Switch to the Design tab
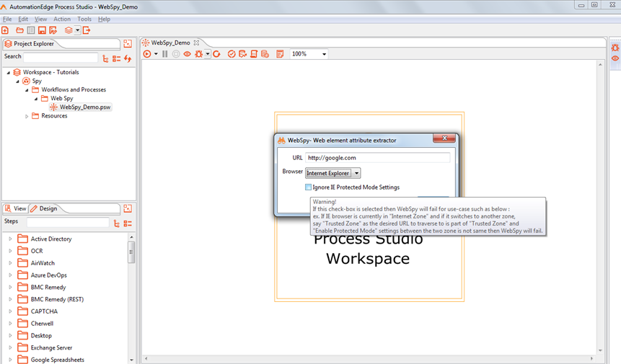 tap(44, 208)
